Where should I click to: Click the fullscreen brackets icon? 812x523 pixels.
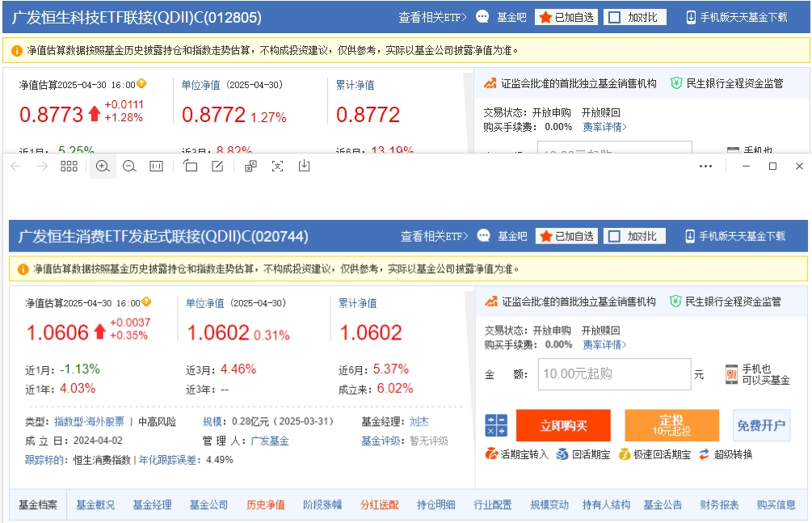(x=278, y=167)
